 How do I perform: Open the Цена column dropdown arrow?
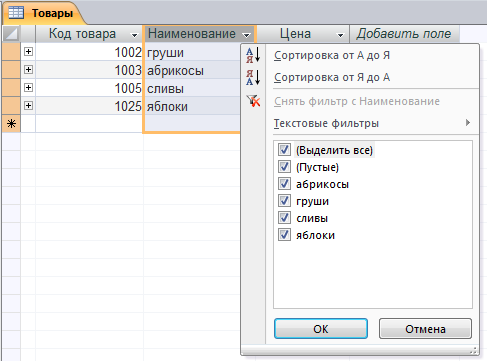(340, 35)
